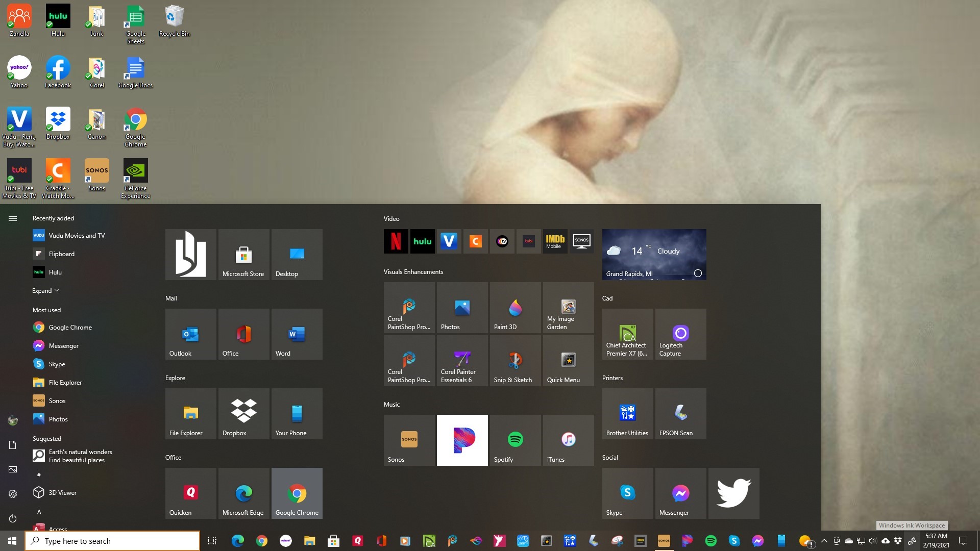Screen dimensions: 980x551
Task: Click the user account avatar in sidebar
Action: click(13, 420)
